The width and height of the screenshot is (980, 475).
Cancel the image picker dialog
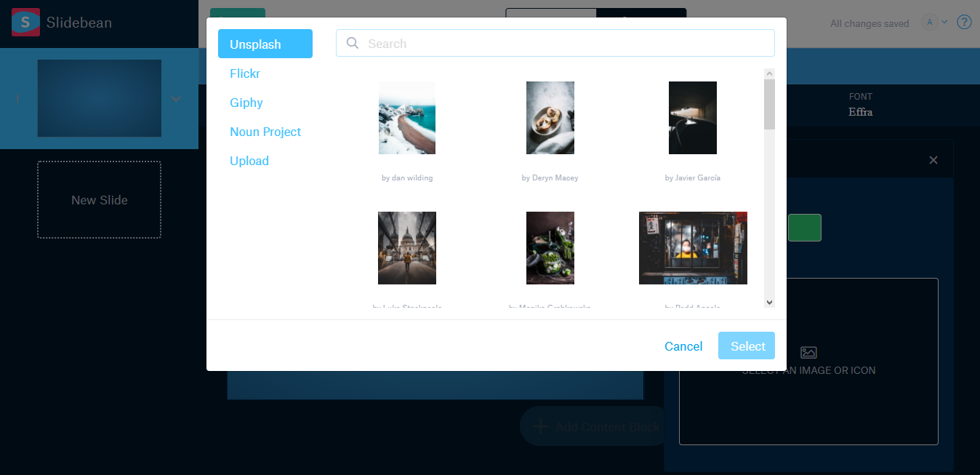coord(683,346)
